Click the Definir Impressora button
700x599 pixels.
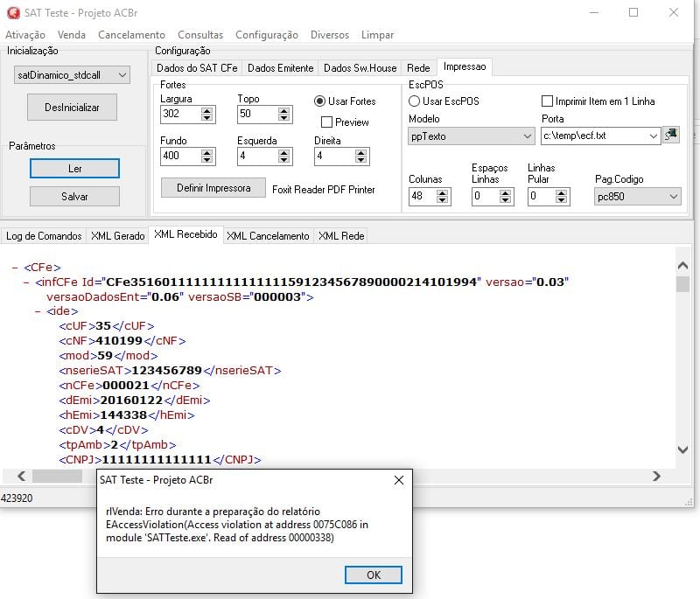(213, 188)
